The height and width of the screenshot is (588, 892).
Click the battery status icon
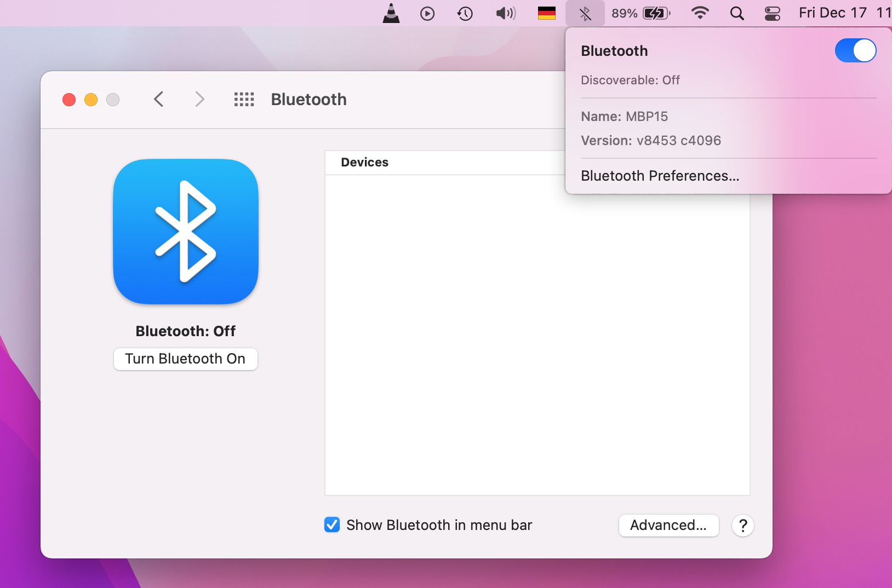coord(656,13)
